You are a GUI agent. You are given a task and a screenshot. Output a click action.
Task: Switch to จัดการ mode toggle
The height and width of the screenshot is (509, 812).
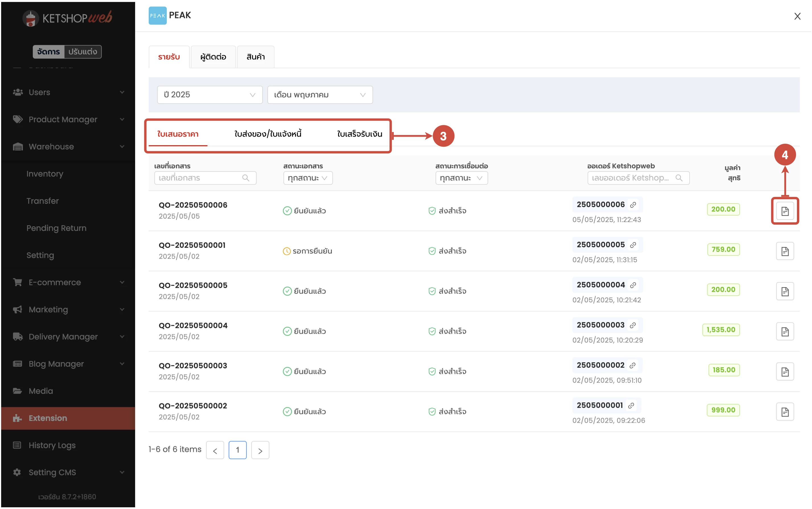(x=48, y=52)
